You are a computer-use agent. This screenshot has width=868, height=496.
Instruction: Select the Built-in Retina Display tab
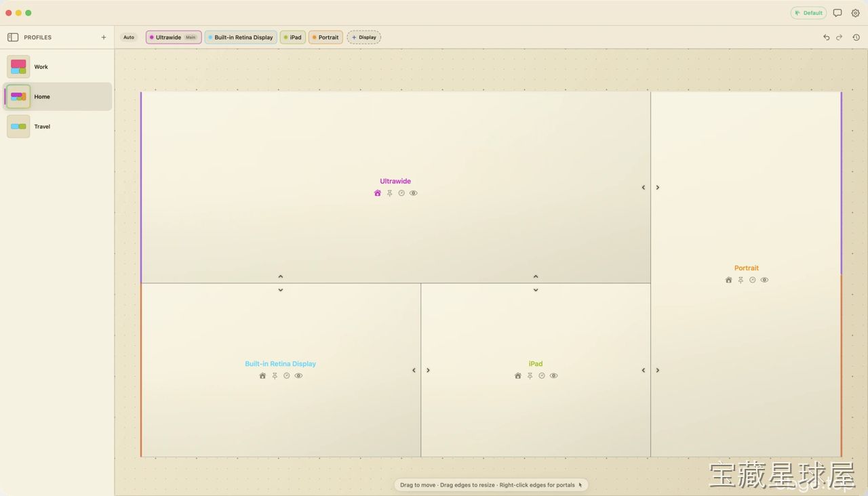(x=241, y=37)
